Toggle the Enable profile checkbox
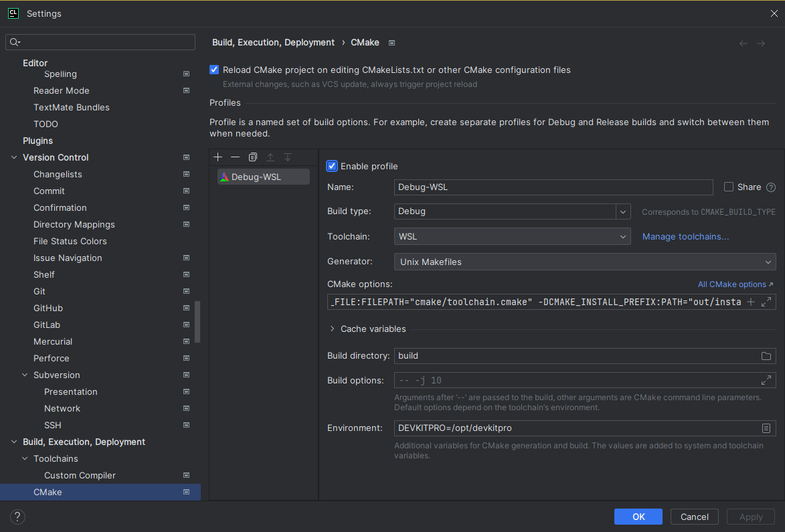Viewport: 785px width, 532px height. click(332, 166)
